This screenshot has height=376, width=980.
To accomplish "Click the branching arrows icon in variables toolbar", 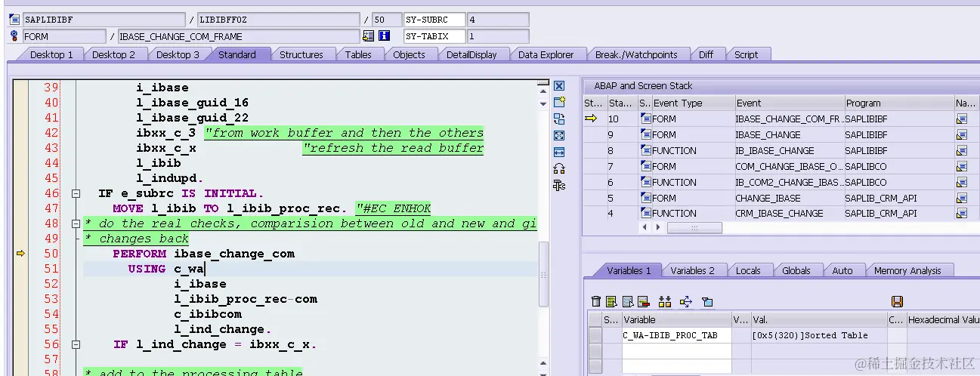I will [x=686, y=302].
